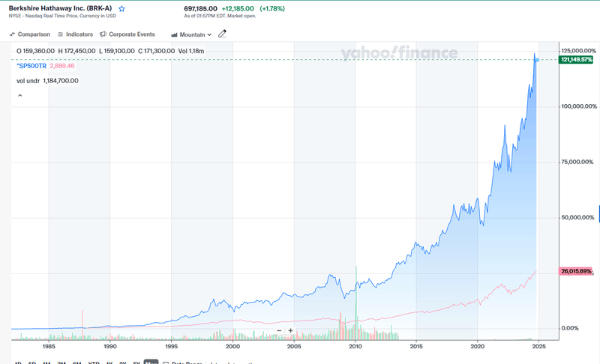Click the 1985 x-axis label
The height and width of the screenshot is (364, 600).
(49, 347)
